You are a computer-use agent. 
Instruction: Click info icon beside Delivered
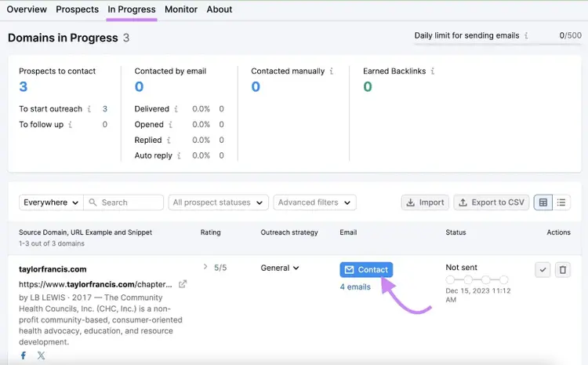(x=176, y=109)
